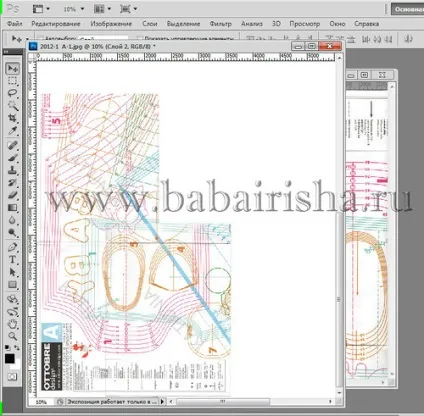Select the Lasso tool
The height and width of the screenshot is (416, 424).
tap(13, 93)
